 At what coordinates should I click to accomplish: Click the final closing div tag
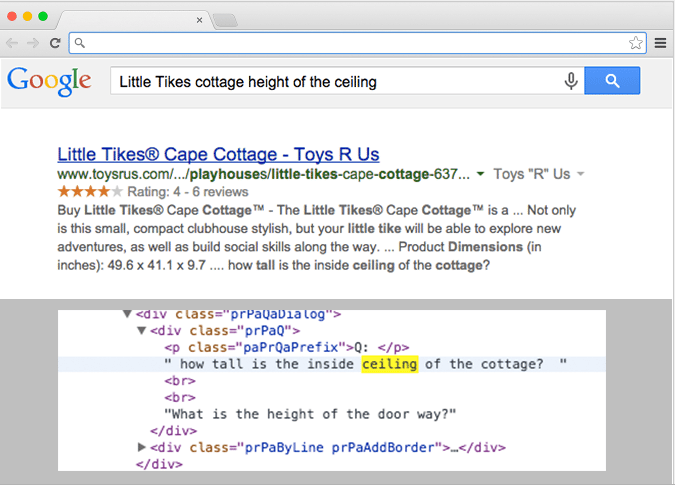click(x=159, y=464)
